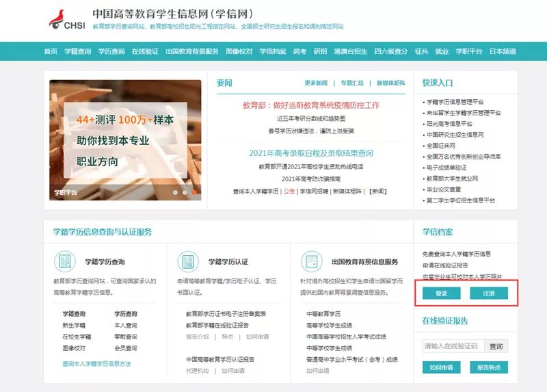547x392 pixels.
Task: Open red 公告 link
Action: pyautogui.click(x=289, y=192)
